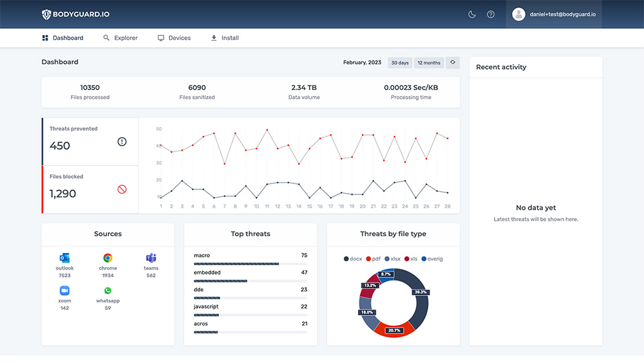This screenshot has height=363, width=644.
Task: Toggle dark mode with the moon icon
Action: [x=472, y=14]
